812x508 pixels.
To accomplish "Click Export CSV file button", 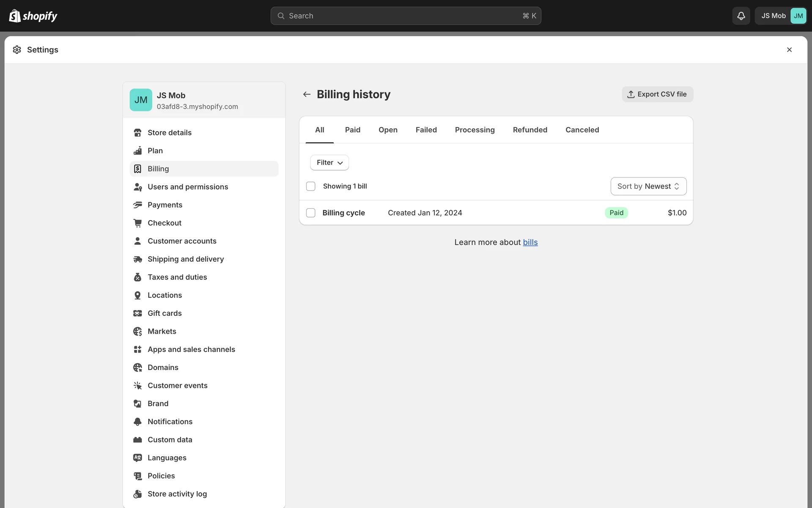I will tap(657, 94).
